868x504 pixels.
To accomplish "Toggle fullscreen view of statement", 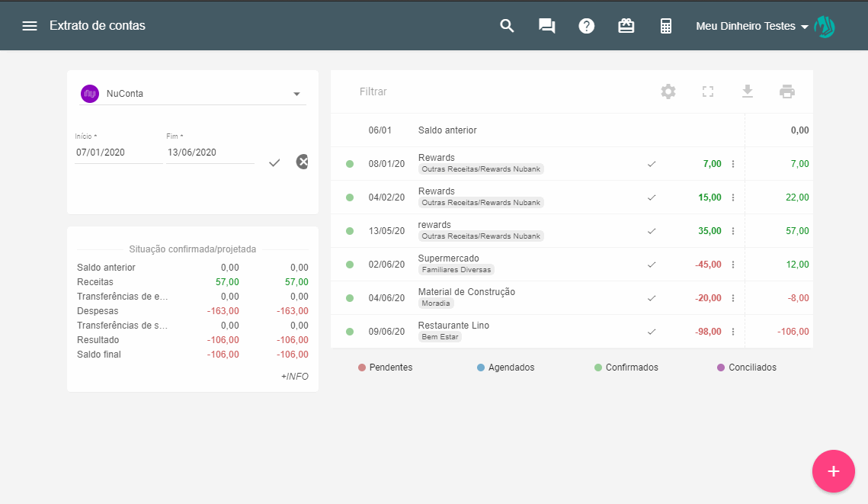I will (x=708, y=91).
